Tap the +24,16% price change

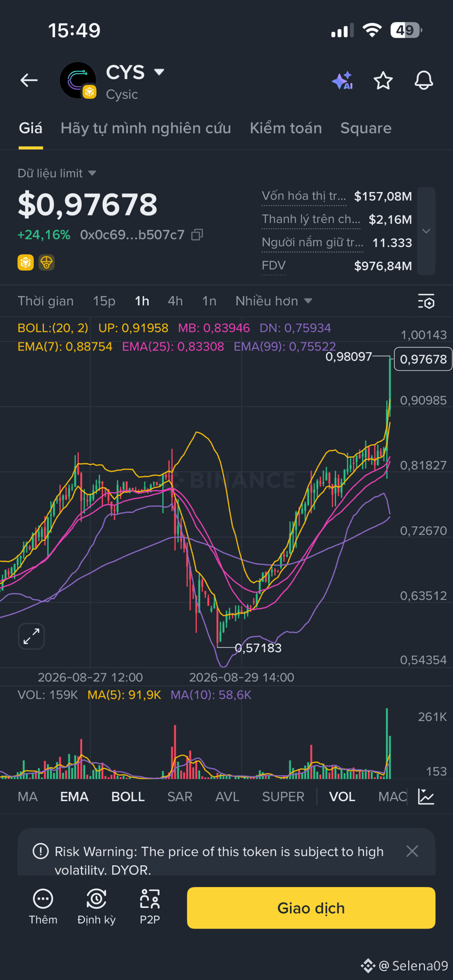(44, 235)
